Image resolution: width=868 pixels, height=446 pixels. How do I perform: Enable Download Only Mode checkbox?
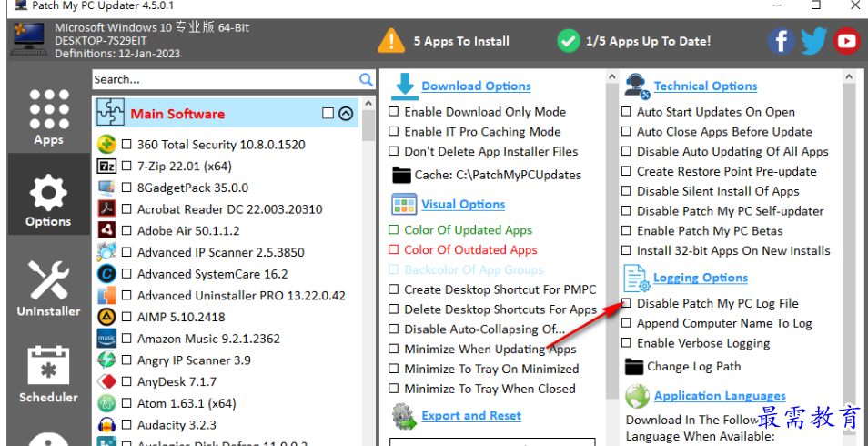[394, 112]
